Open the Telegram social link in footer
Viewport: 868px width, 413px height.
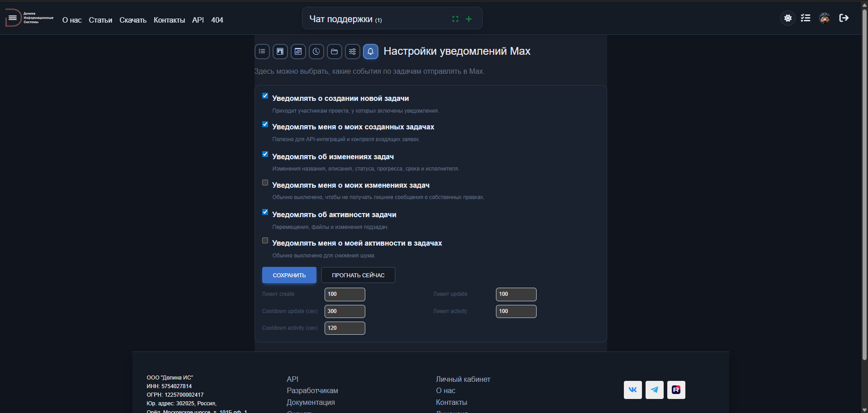point(655,390)
